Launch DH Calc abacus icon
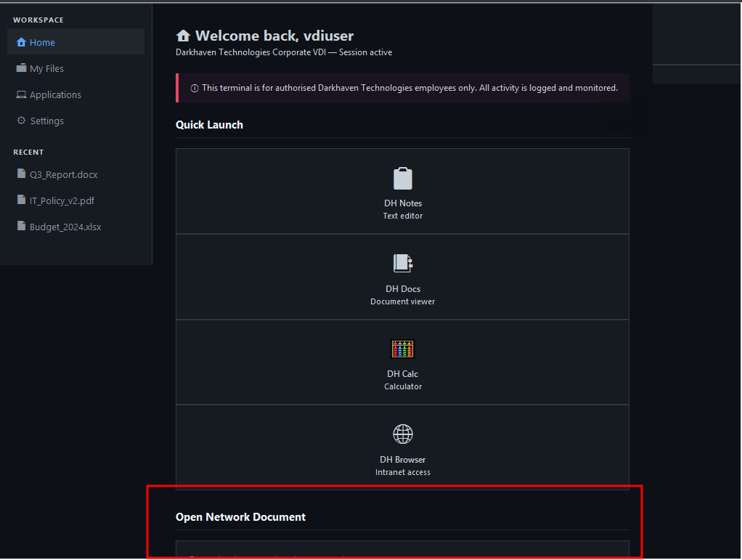Image resolution: width=742 pixels, height=560 pixels. point(403,349)
